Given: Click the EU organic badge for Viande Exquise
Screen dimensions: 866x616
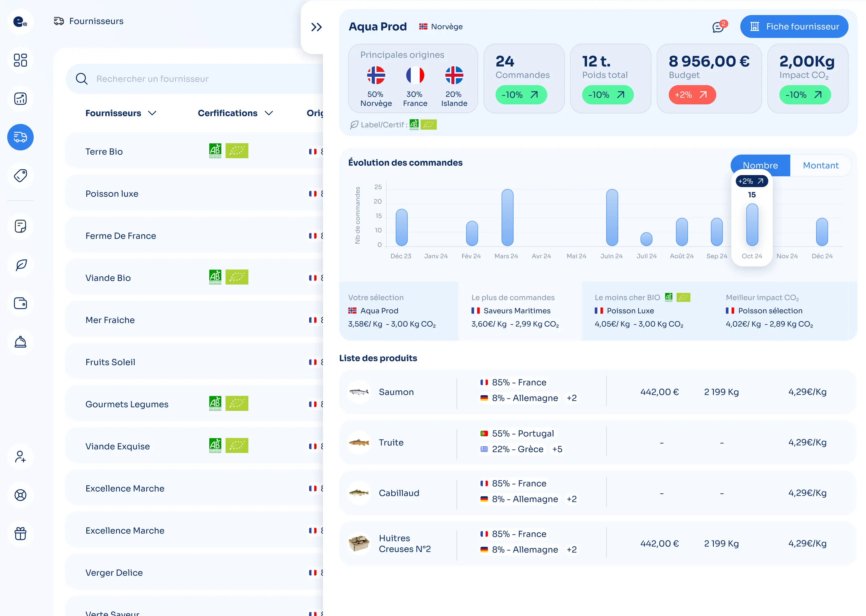Looking at the screenshot, I should pyautogui.click(x=237, y=445).
